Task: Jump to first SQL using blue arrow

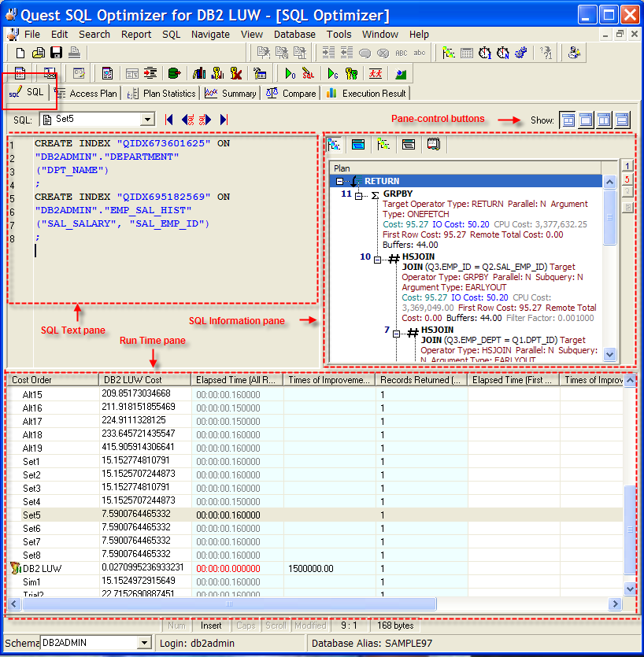Action: [168, 120]
